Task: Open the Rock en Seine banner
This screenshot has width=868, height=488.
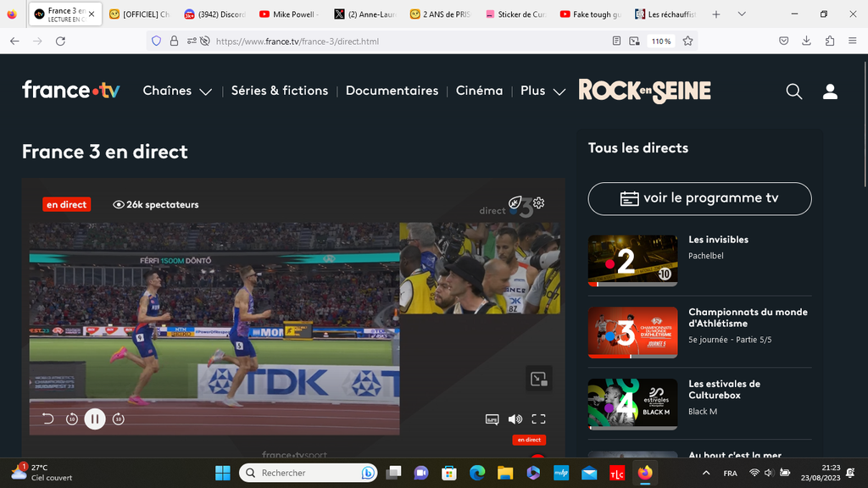Action: pyautogui.click(x=644, y=91)
